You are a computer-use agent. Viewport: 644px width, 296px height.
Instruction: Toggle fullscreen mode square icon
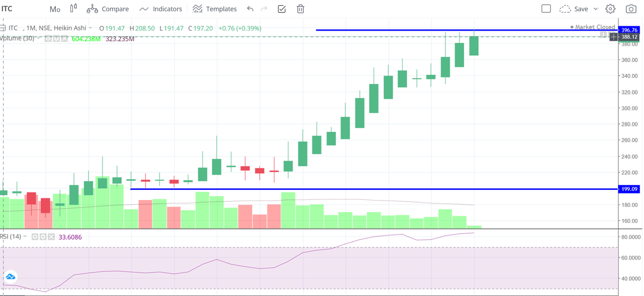pyautogui.click(x=546, y=9)
